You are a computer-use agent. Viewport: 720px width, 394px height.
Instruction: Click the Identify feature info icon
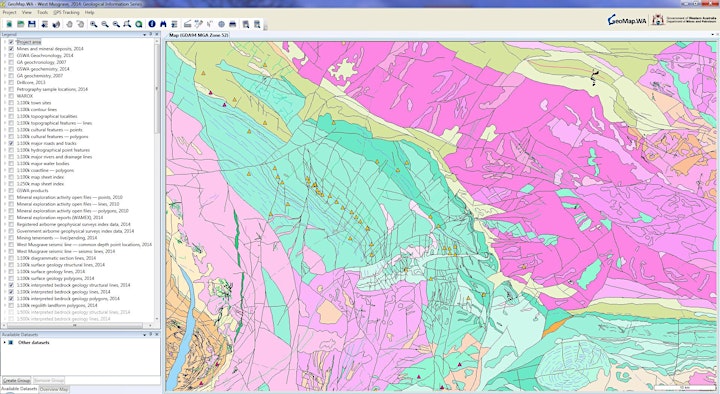(x=152, y=24)
